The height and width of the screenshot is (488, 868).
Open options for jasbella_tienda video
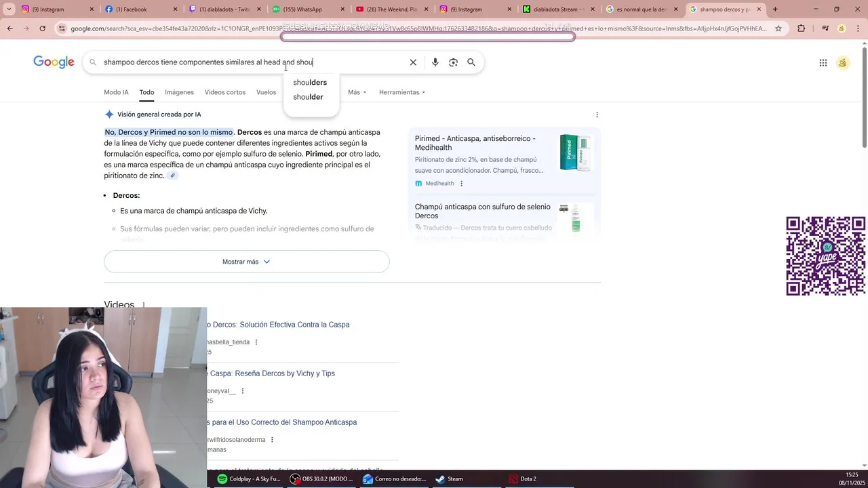(x=256, y=342)
